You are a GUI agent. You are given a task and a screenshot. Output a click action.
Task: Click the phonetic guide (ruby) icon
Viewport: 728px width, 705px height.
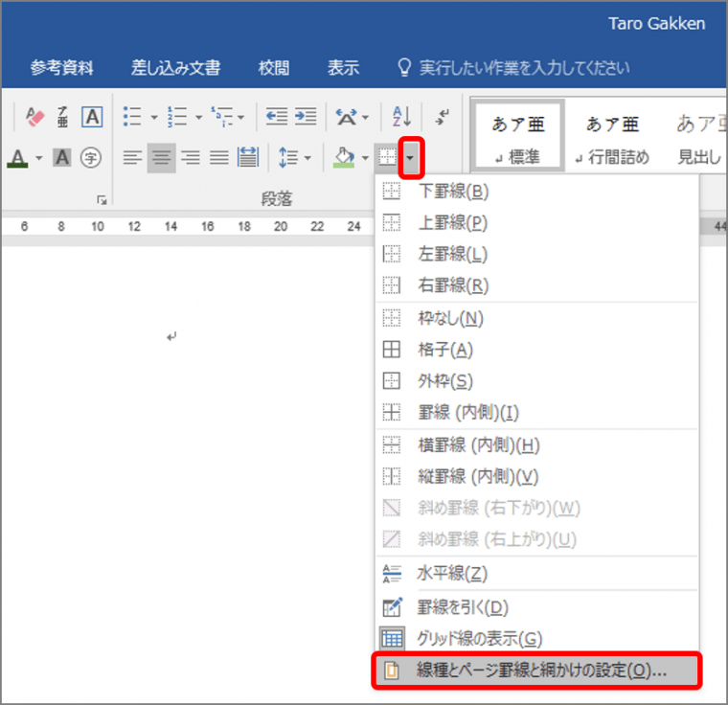62,117
